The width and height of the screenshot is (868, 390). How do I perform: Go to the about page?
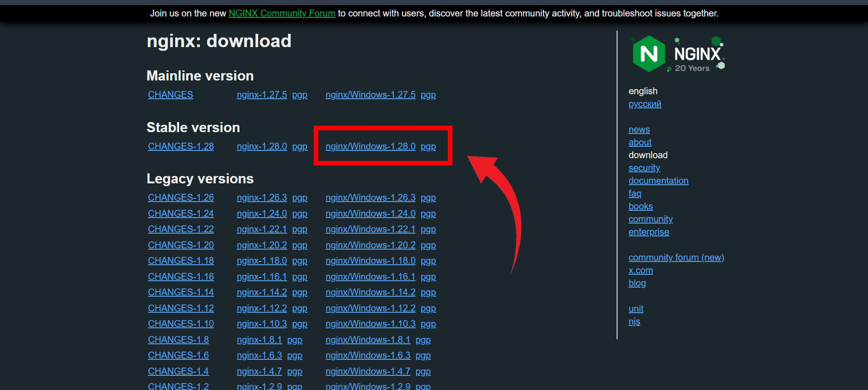click(640, 142)
